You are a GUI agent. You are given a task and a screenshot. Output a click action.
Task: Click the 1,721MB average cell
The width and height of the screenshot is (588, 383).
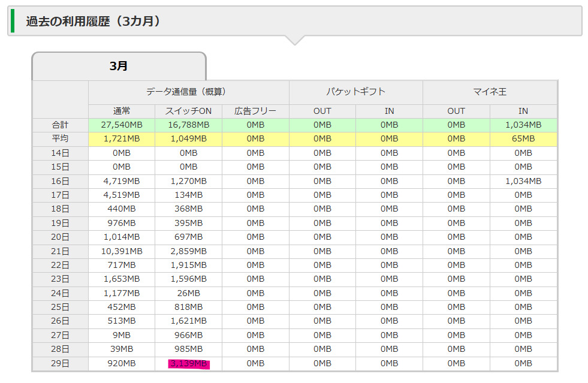tap(122, 138)
